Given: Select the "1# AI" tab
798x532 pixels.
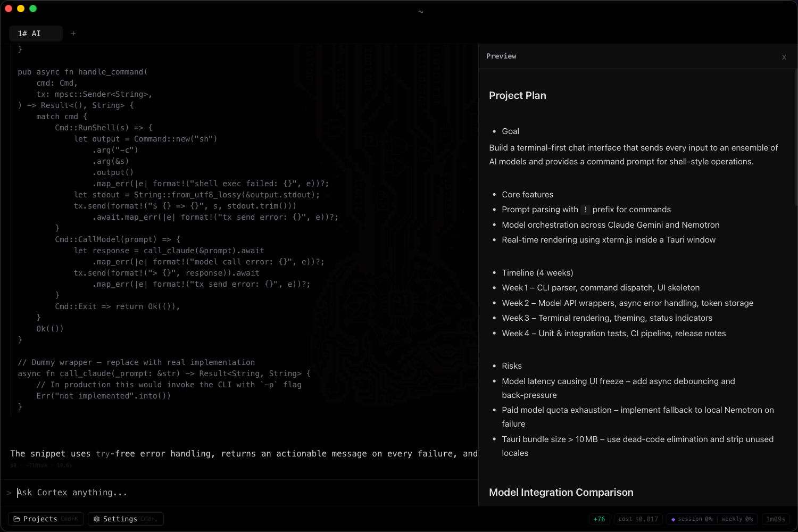Looking at the screenshot, I should tap(35, 33).
